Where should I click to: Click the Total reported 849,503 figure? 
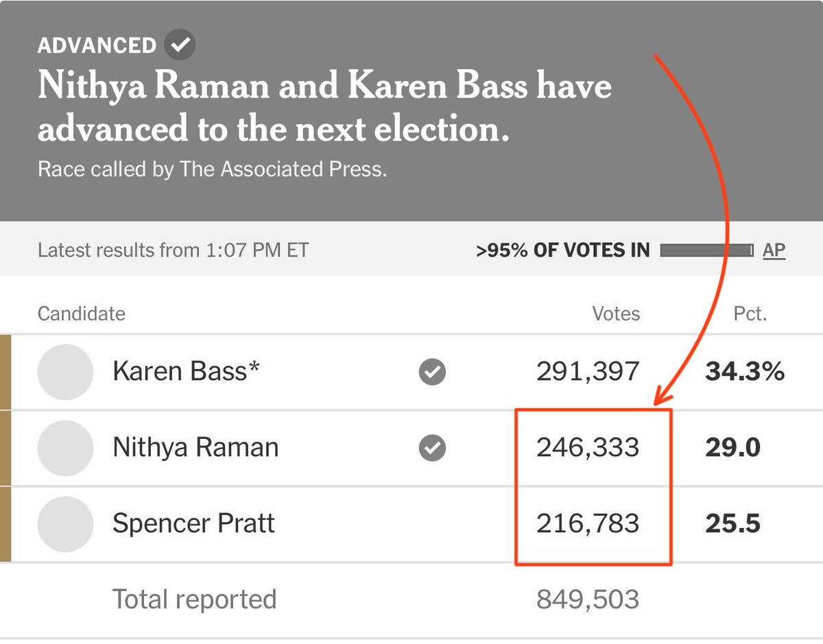[x=588, y=599]
